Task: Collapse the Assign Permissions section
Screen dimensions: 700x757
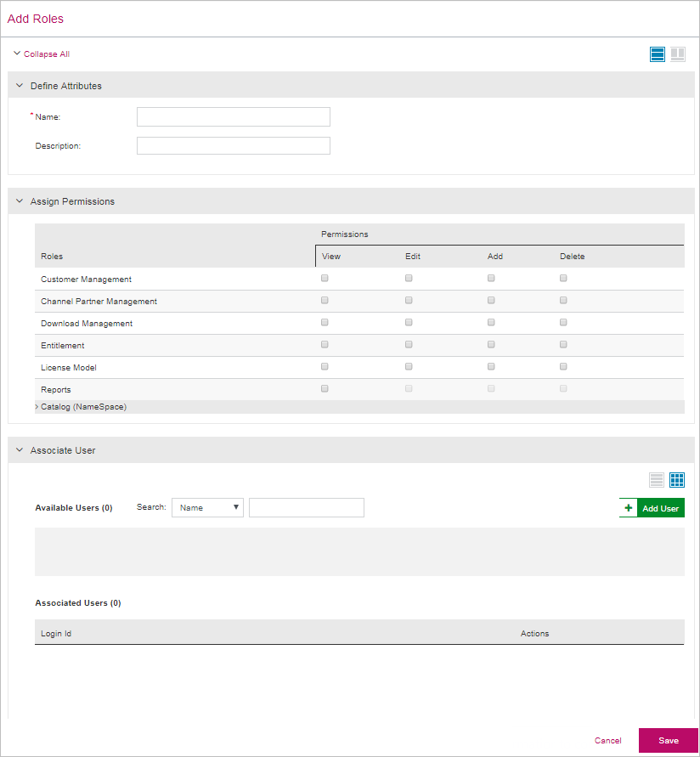Action: pyautogui.click(x=20, y=201)
